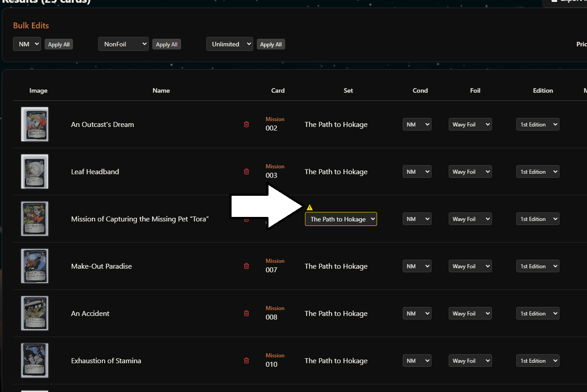Viewport: 587px width, 392px height.
Task: Delete the An Outcast's Dream card row
Action: pos(246,124)
